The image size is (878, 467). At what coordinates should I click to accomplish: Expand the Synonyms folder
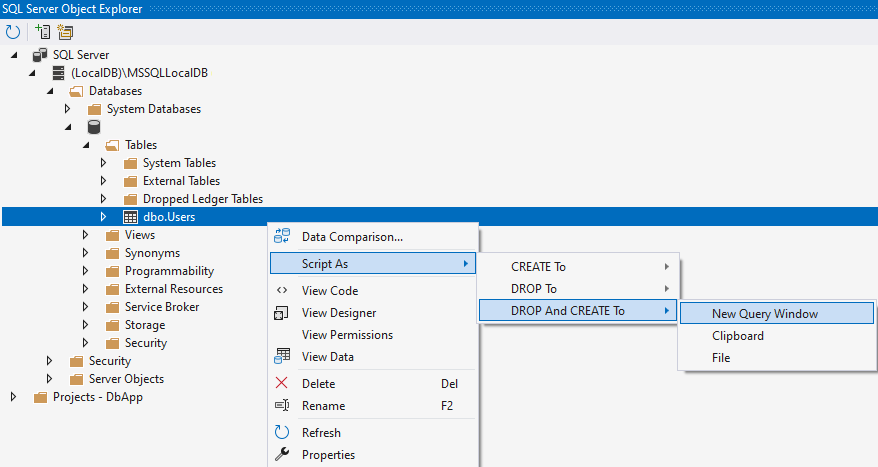coord(85,253)
